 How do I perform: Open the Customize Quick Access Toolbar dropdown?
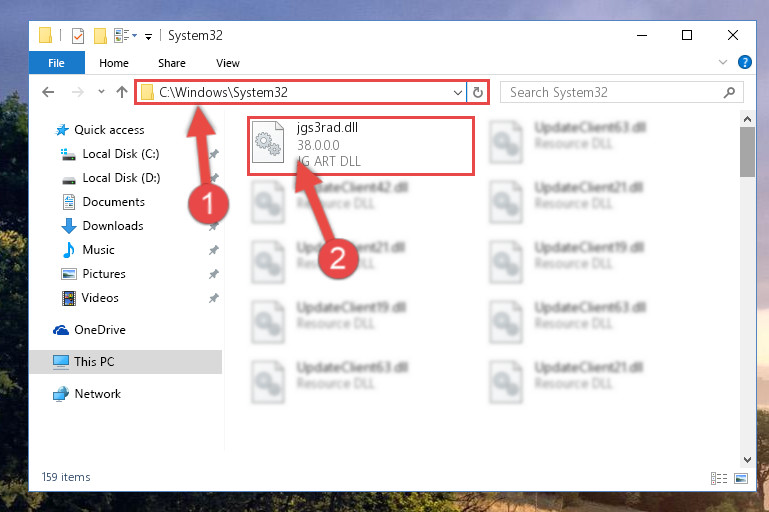(148, 36)
